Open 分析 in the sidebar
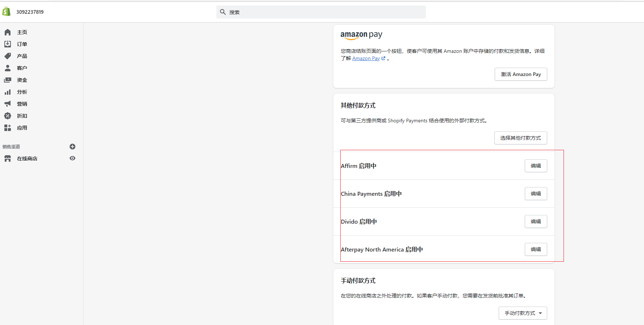 (x=22, y=92)
